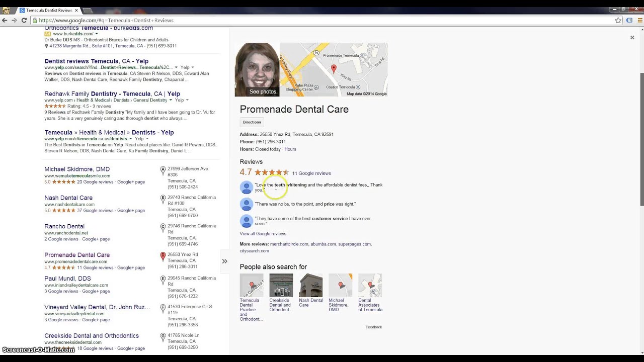644x362 pixels.
Task: Click the location pin by Margarita Rd address
Action: 46,46
